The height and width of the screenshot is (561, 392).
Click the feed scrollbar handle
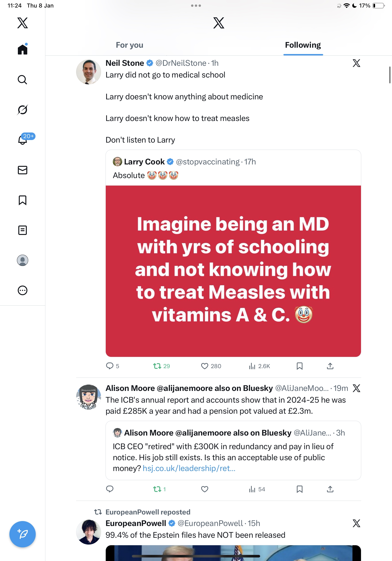click(x=390, y=75)
